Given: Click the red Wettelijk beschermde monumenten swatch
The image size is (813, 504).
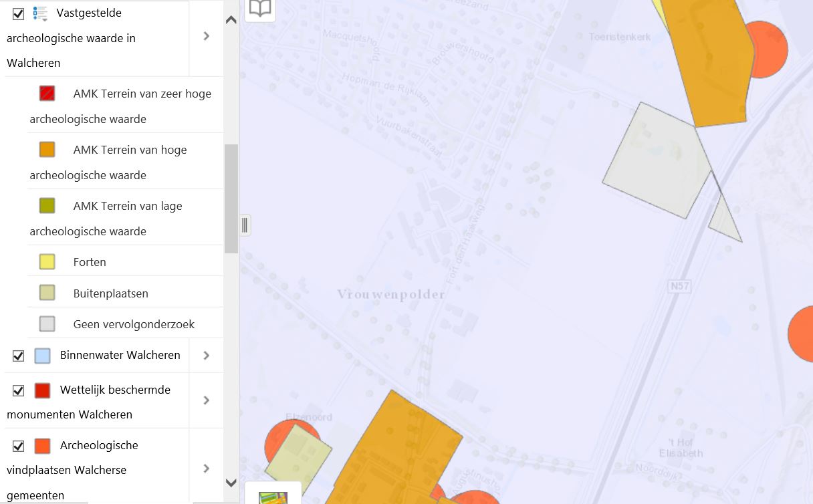Looking at the screenshot, I should point(42,390).
